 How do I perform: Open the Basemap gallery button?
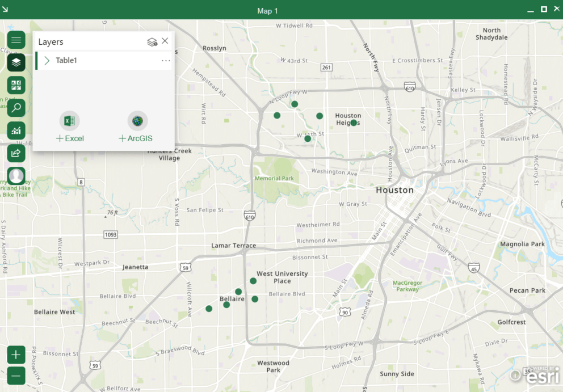(16, 85)
